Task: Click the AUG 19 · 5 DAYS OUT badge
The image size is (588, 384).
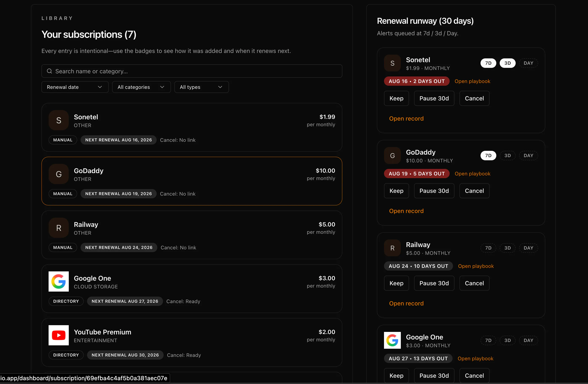Action: [x=417, y=174]
